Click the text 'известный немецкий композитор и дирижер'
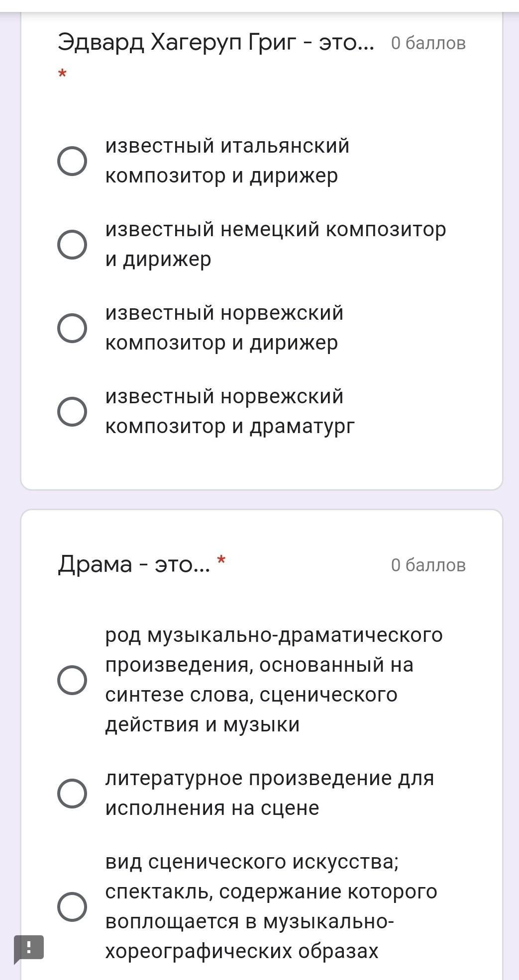Screen dimensions: 519x980 point(275,244)
